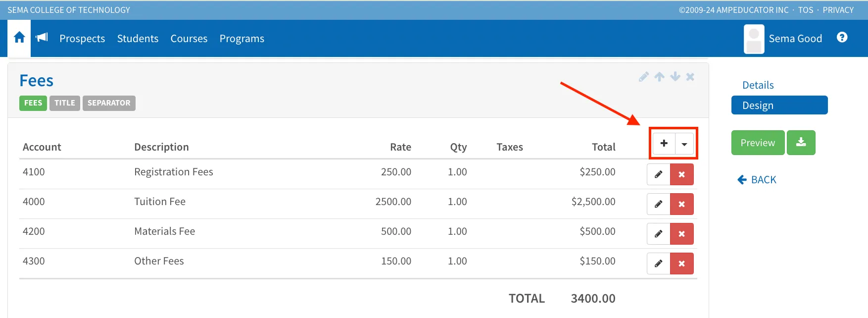Open the Programs menu
Screen dimensions: 868x318
point(242,39)
